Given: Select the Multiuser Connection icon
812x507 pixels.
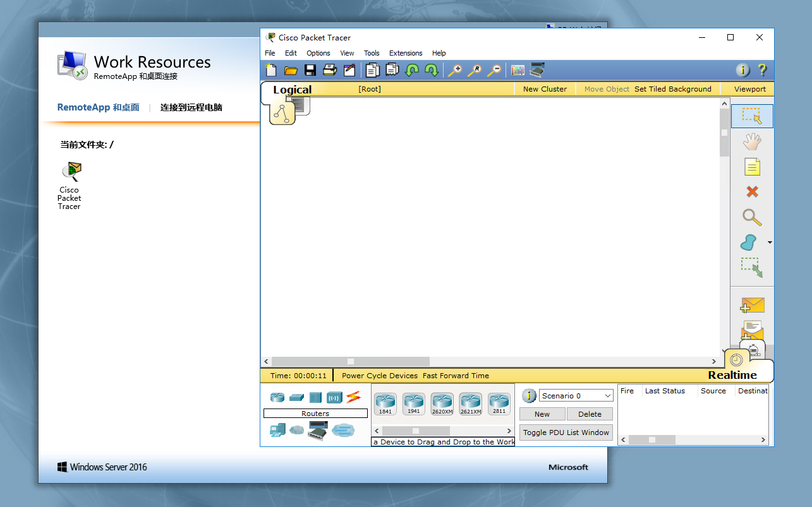Looking at the screenshot, I should click(x=343, y=431).
